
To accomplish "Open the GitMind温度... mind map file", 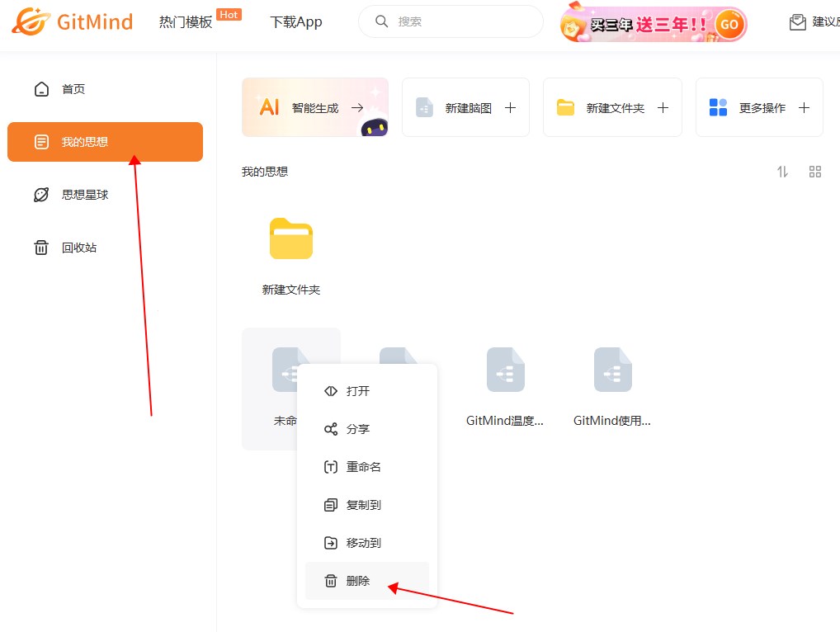I will 505,370.
